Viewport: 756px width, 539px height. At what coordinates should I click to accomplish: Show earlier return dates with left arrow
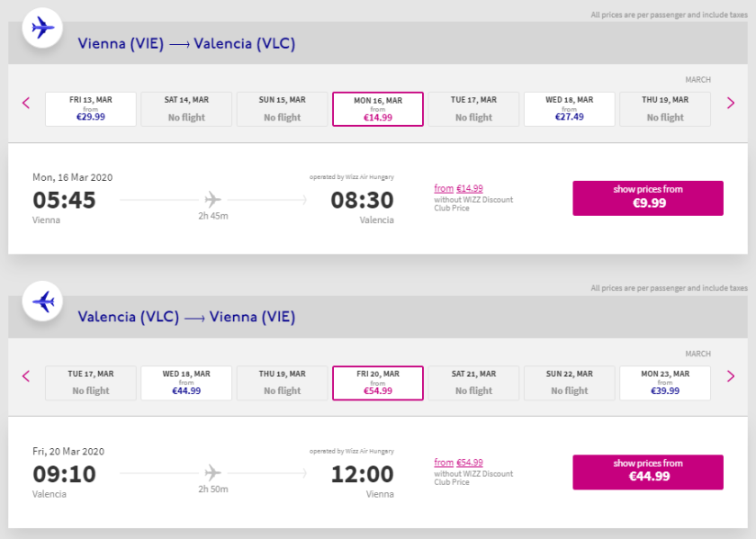coord(26,375)
